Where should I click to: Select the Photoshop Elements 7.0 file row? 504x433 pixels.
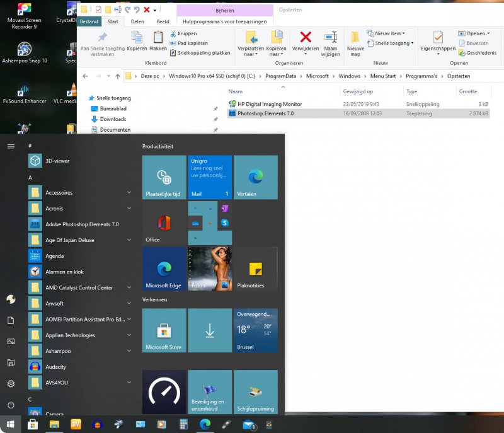[265, 113]
